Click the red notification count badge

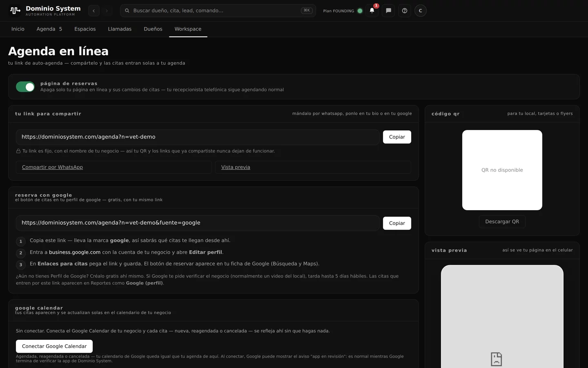(376, 6)
